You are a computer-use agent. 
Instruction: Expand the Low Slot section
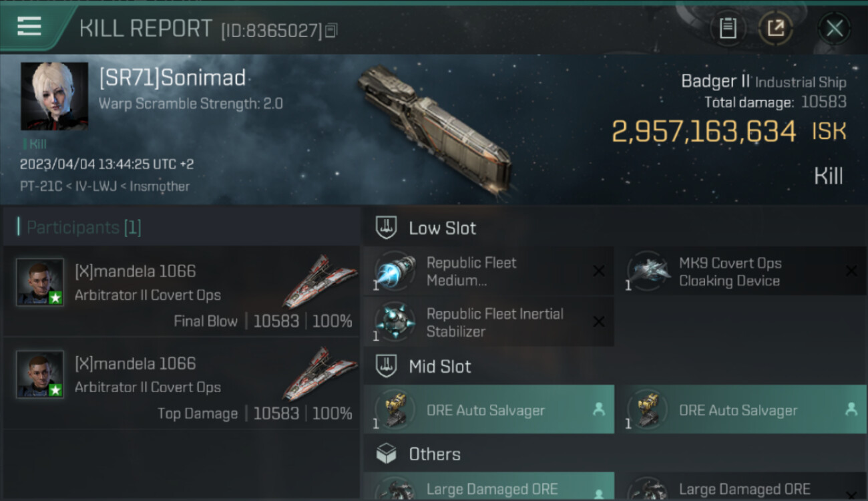[442, 228]
